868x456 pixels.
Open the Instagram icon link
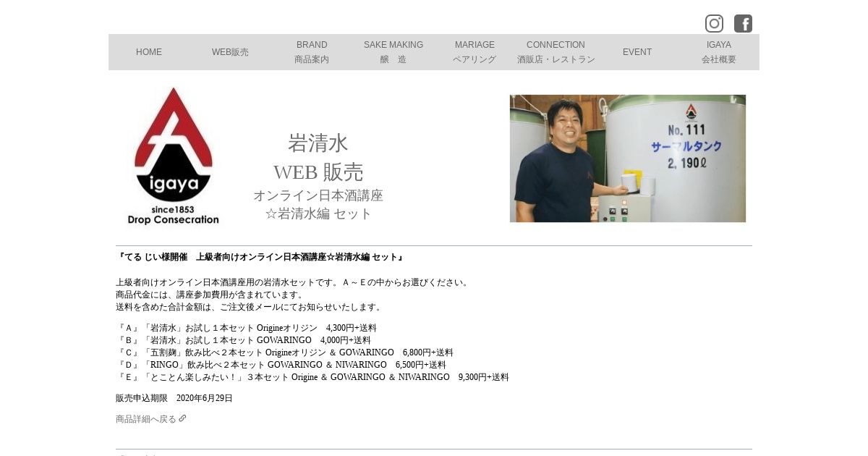[x=714, y=23]
